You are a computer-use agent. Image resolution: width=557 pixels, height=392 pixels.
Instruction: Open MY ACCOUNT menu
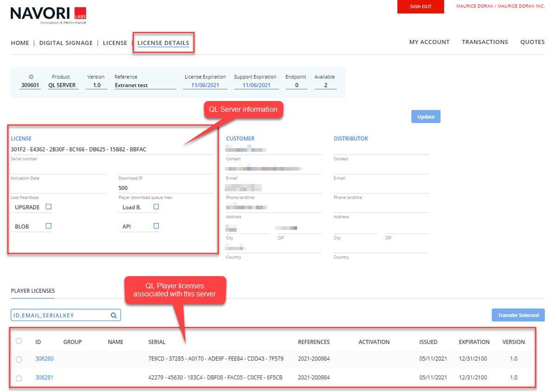[429, 42]
